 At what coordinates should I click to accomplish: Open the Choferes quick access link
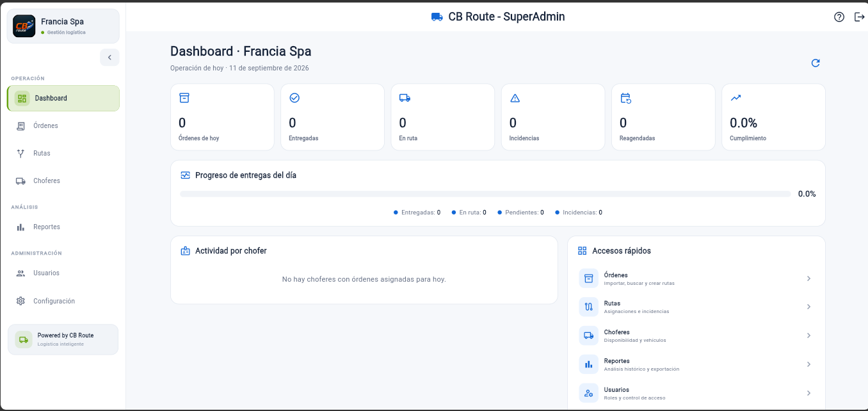pos(696,335)
